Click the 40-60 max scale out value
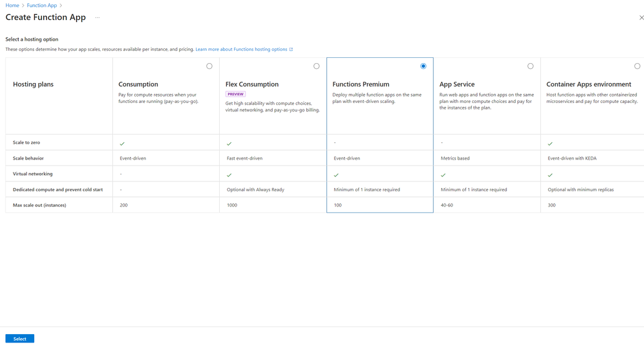Screen dimensions: 644x347 point(447,205)
